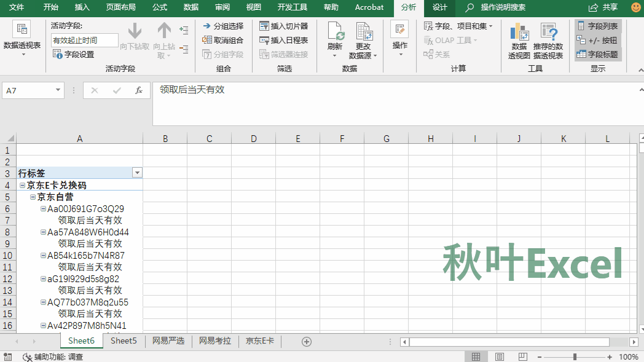Click the insert function fx icon
The height and width of the screenshot is (362, 644).
(x=139, y=90)
